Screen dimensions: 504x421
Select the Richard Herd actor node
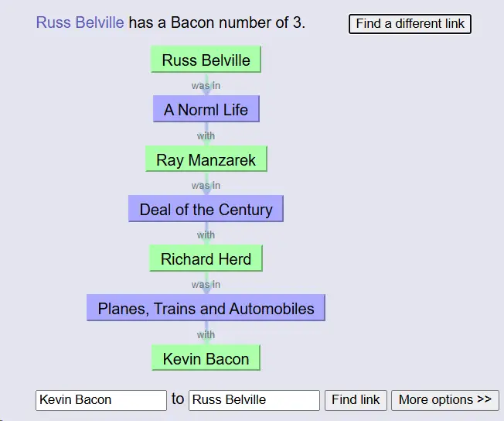(x=206, y=259)
